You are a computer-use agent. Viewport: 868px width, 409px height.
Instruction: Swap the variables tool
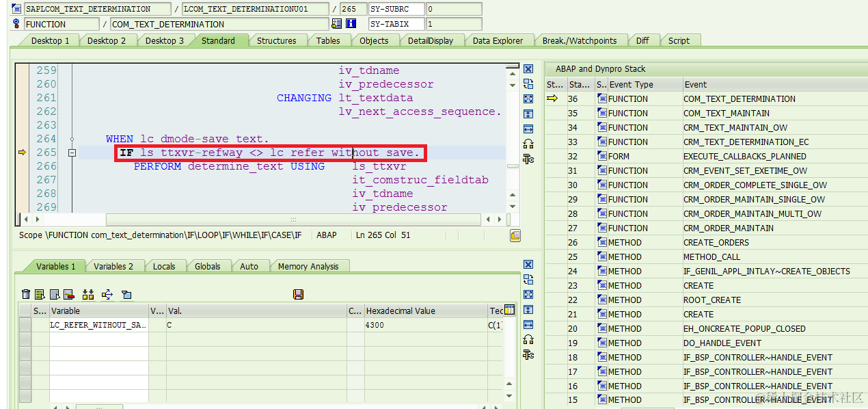coord(528,279)
